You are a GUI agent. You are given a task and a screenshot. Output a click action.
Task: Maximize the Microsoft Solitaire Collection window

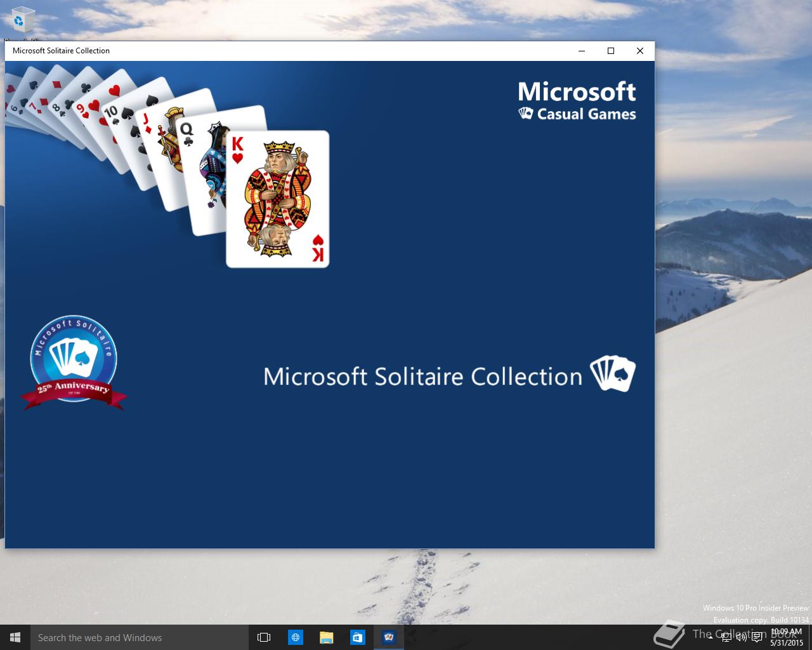point(611,51)
